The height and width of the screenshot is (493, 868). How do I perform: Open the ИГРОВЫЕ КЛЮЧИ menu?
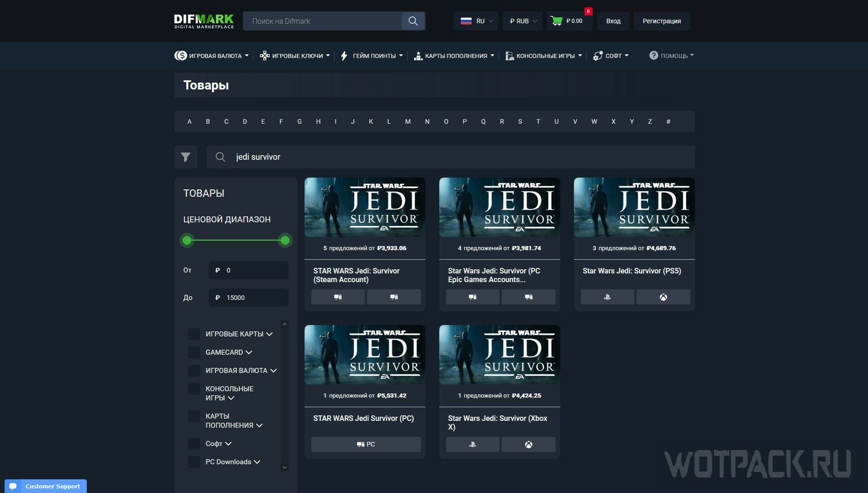295,56
